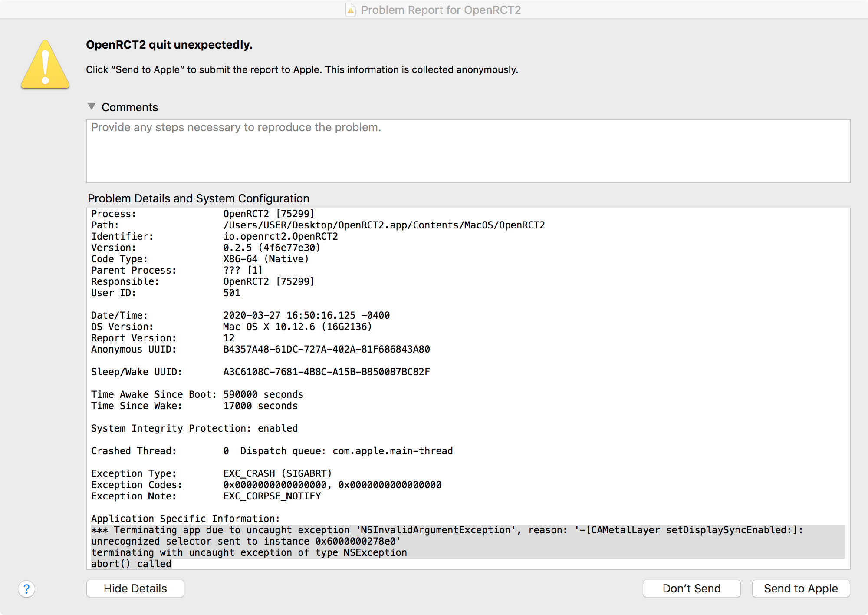Submit report with Send to Apple
The width and height of the screenshot is (868, 615).
pos(800,589)
